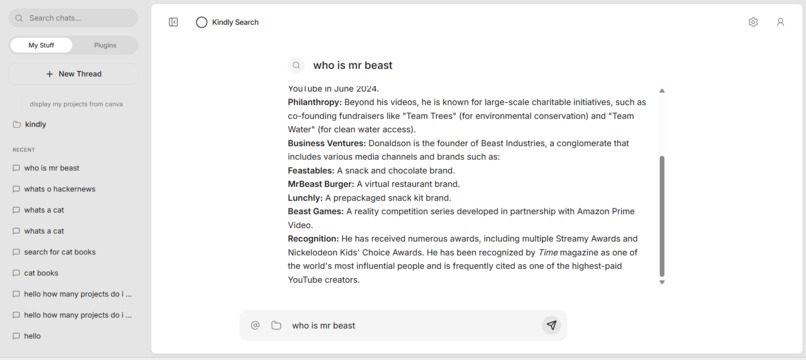Click the scroll down arrow of the response
This screenshot has width=806, height=360.
pyautogui.click(x=662, y=282)
